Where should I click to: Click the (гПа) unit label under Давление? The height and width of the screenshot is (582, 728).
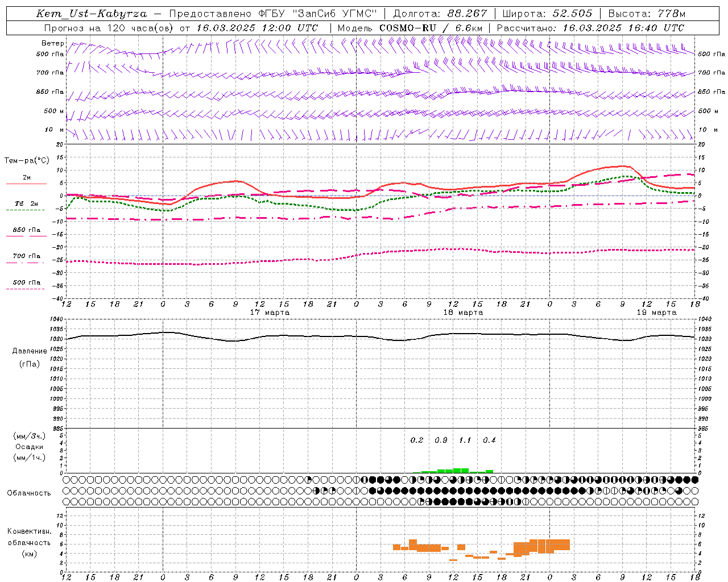point(30,364)
